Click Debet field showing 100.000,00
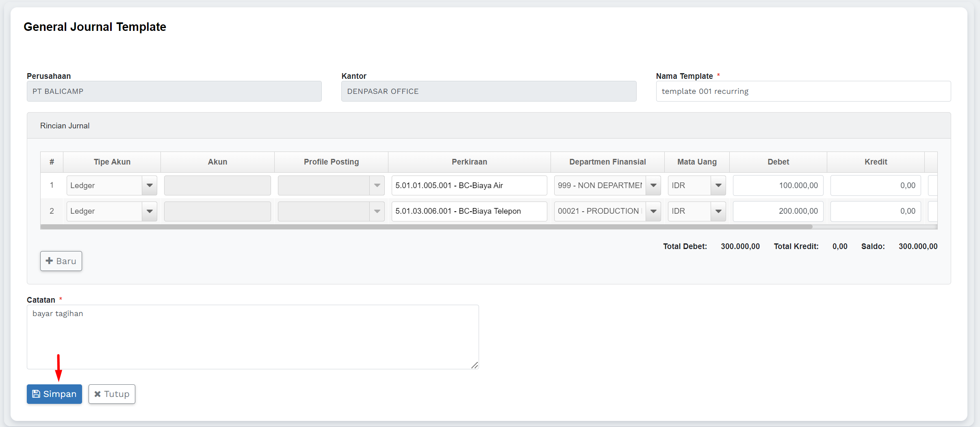Screen dimensions: 980x427 (778, 186)
